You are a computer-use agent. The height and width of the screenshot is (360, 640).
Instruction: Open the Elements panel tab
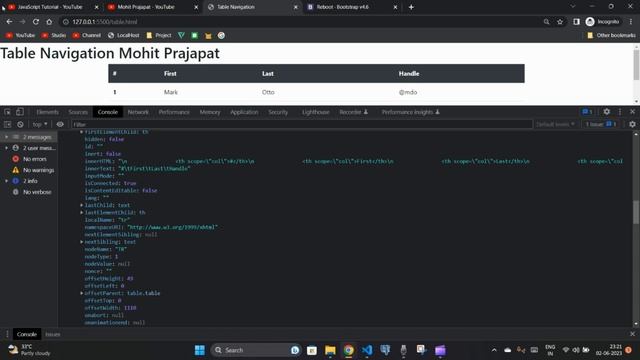47,112
